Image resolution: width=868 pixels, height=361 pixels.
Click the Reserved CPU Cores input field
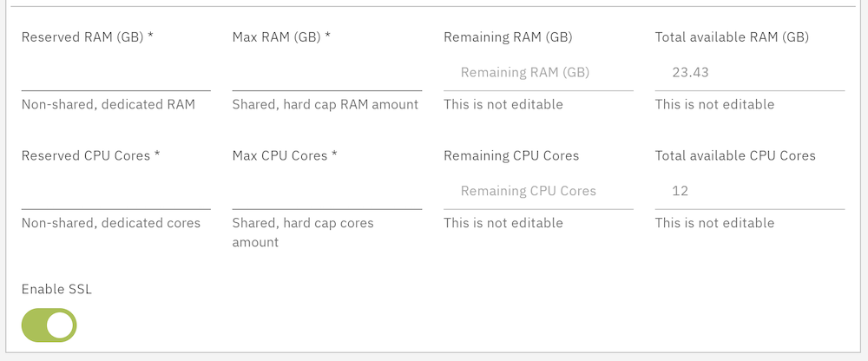(x=115, y=191)
